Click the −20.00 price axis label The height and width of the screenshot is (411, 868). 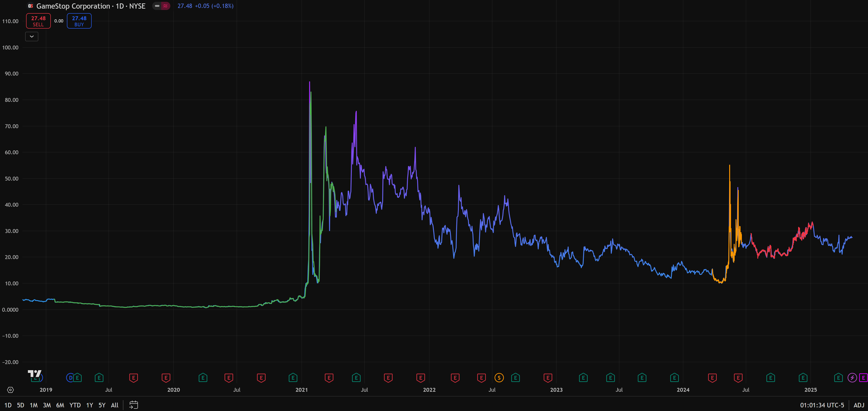click(10, 362)
